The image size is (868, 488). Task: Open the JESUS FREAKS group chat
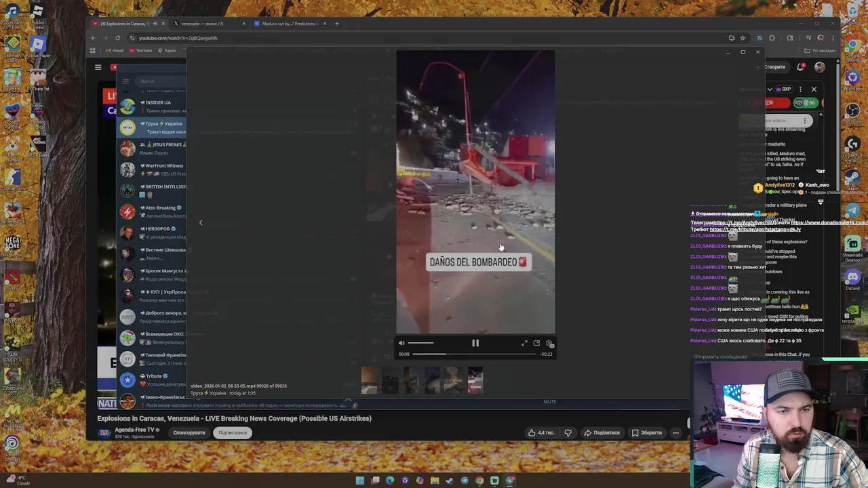pyautogui.click(x=152, y=148)
